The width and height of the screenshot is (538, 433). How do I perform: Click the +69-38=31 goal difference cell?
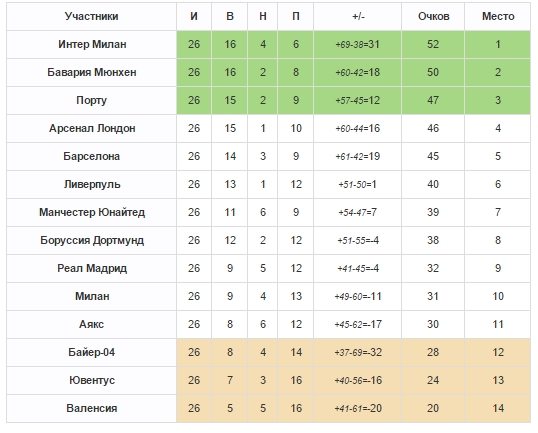[358, 44]
